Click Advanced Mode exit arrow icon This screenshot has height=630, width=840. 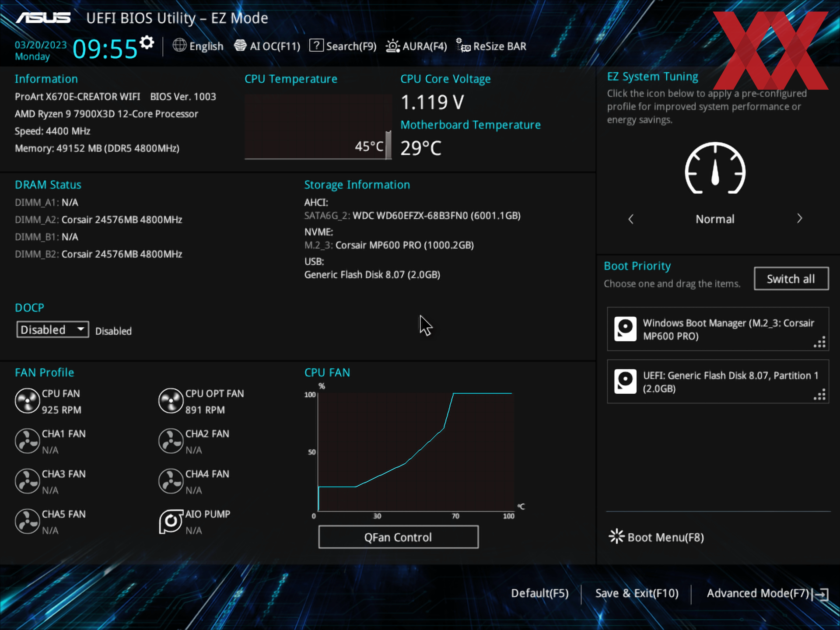click(820, 595)
